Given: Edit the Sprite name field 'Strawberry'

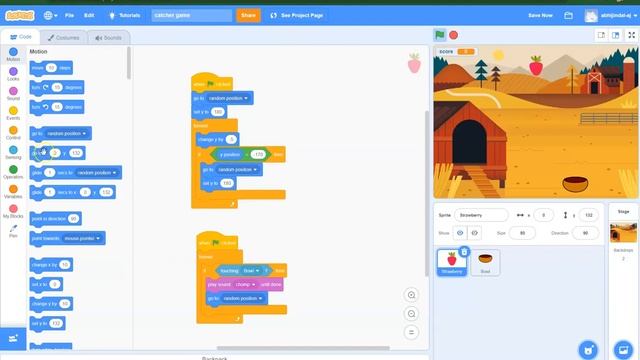Looking at the screenshot, I should tap(481, 215).
